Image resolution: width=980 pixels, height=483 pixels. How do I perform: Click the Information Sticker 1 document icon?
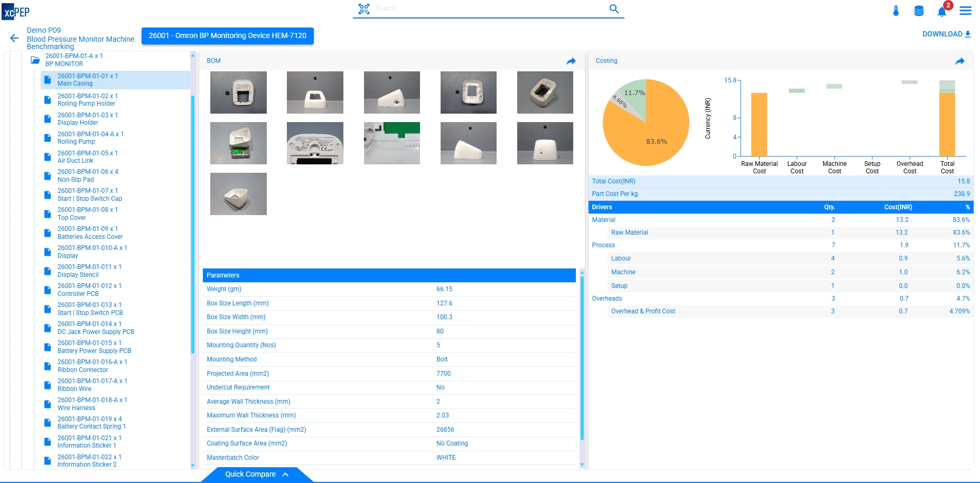click(x=48, y=442)
